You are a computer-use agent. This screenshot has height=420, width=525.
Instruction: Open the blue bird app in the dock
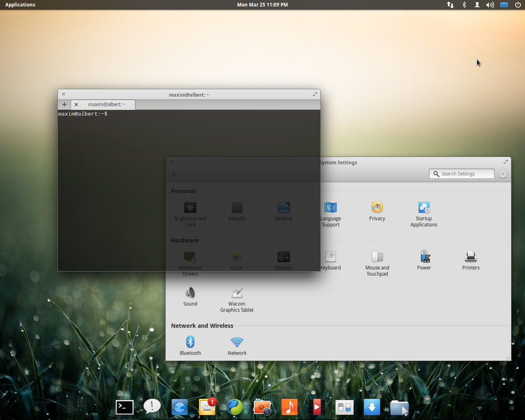[x=180, y=407]
